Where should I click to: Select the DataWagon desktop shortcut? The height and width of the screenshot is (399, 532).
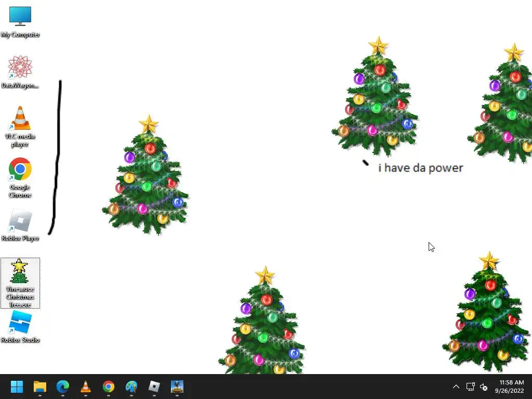[x=20, y=72]
